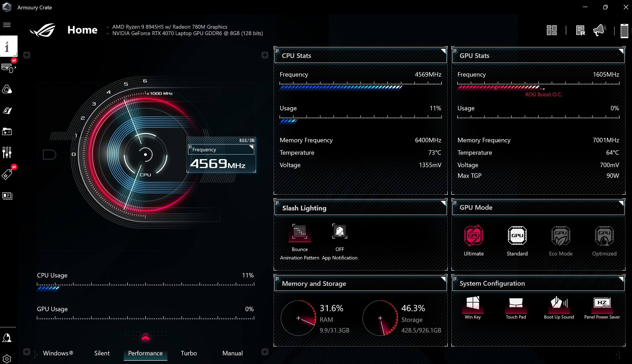Open the hamburger menu at top-left
The height and width of the screenshot is (364, 632).
[7, 25]
